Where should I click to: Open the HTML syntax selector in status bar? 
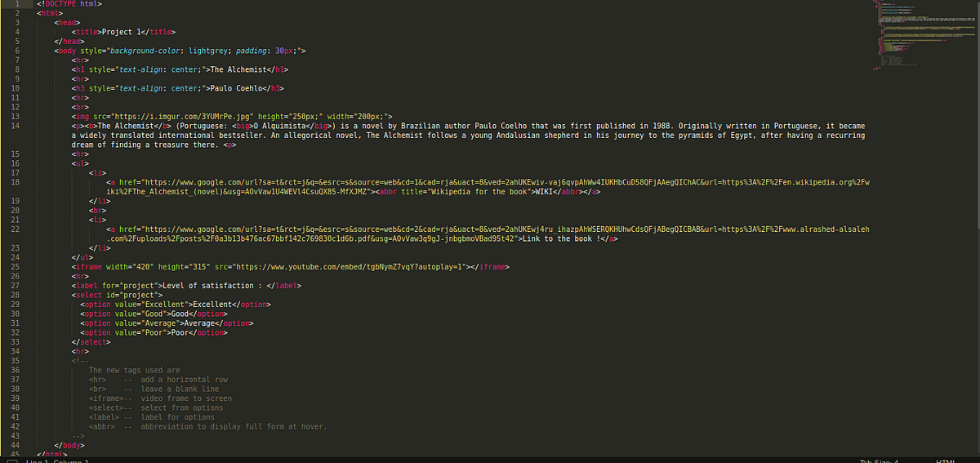point(946,461)
